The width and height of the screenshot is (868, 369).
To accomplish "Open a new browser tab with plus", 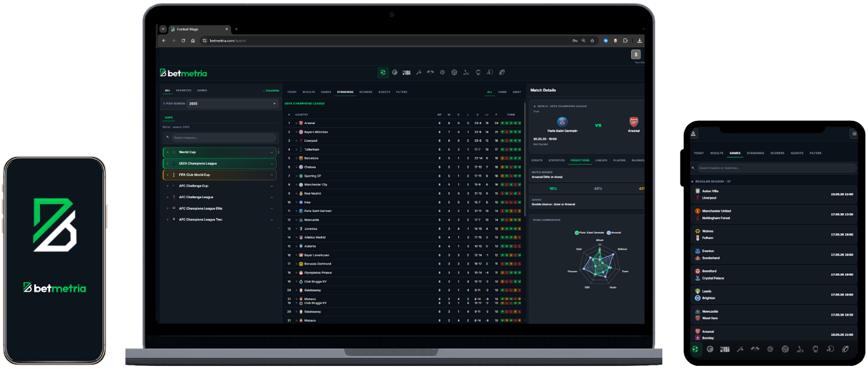I will [236, 29].
